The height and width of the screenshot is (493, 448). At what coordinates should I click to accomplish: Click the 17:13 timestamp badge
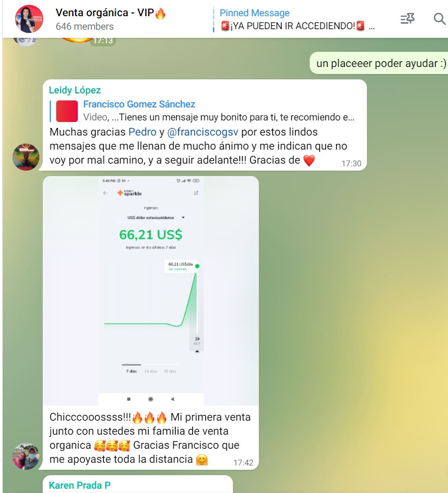[x=103, y=41]
